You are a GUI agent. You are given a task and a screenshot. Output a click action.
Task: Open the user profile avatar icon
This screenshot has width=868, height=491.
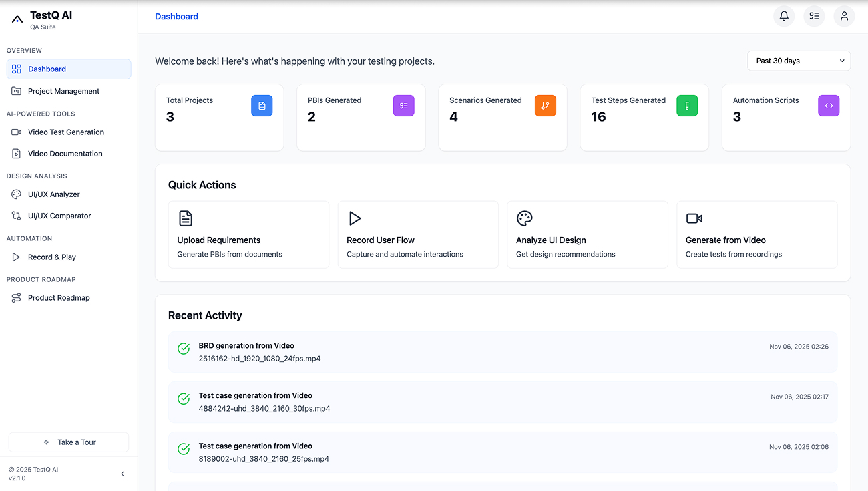pos(844,16)
